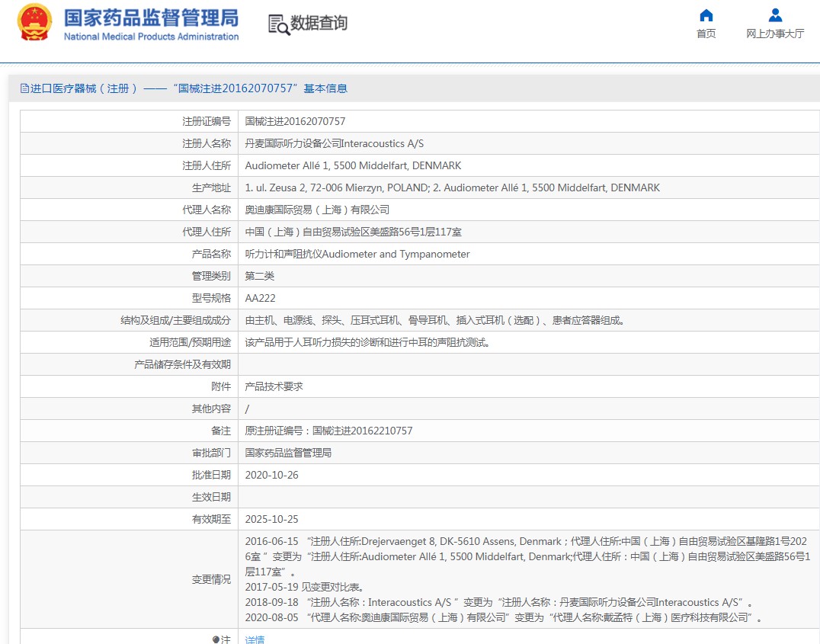Select registration number 国械注进20162070757 value
Viewport: 820px width, 644px height.
pyautogui.click(x=296, y=121)
